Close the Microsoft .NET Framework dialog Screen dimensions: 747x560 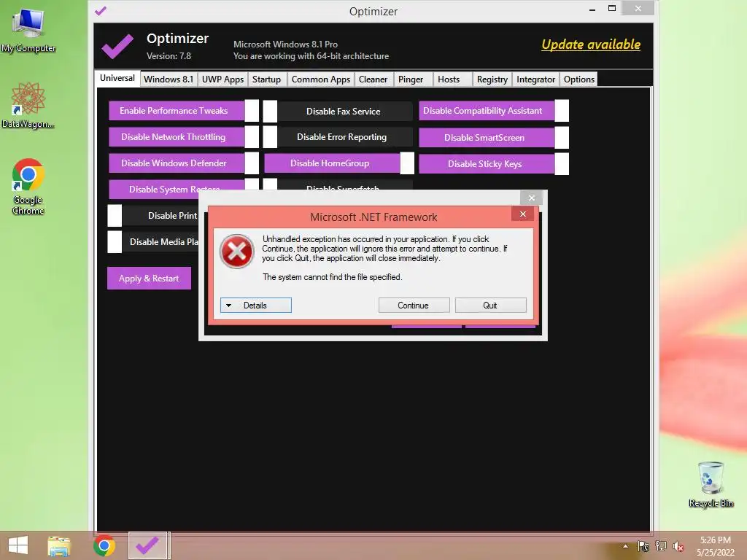click(x=522, y=214)
